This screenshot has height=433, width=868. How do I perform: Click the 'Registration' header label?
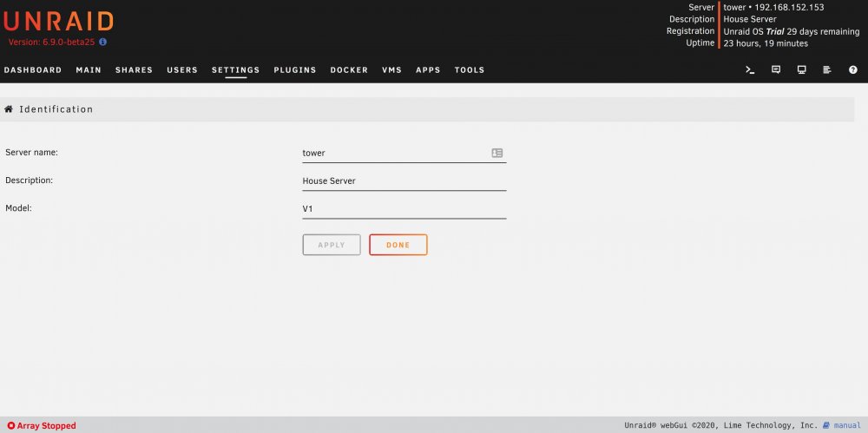690,31
